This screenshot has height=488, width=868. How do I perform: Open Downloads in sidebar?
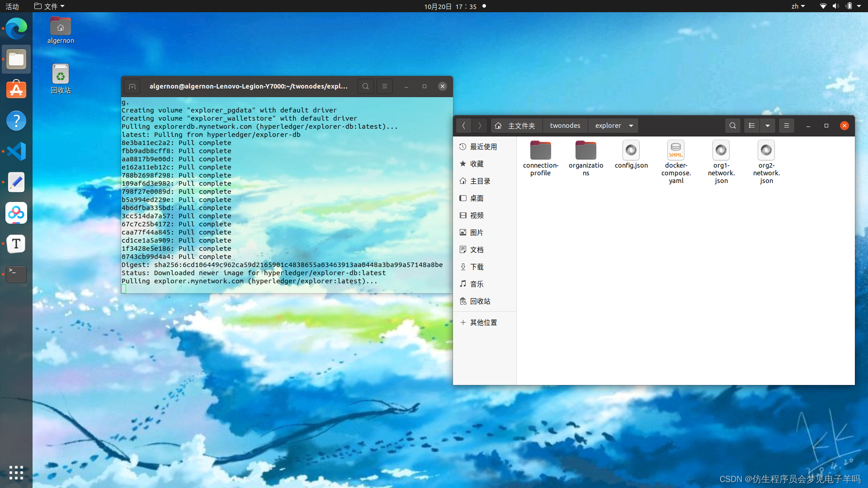click(476, 267)
